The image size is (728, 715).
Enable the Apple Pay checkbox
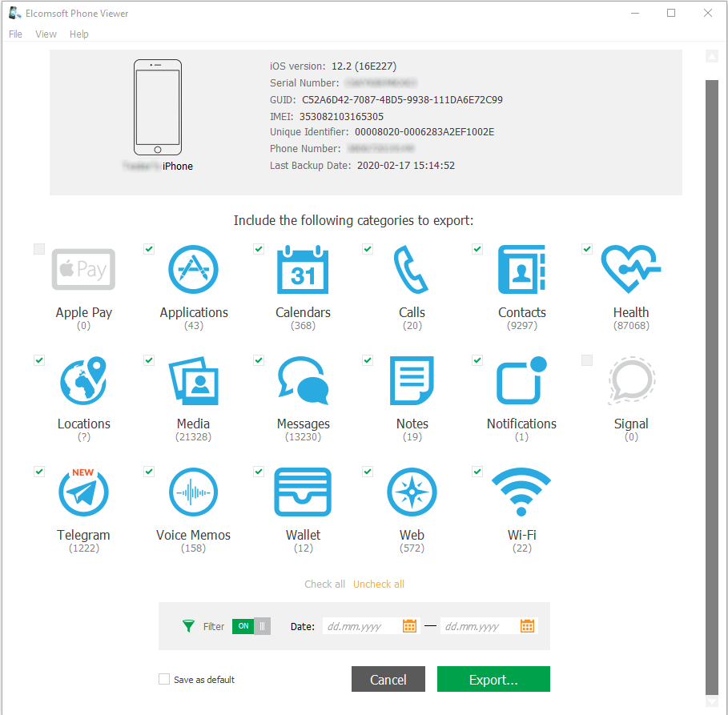39,249
